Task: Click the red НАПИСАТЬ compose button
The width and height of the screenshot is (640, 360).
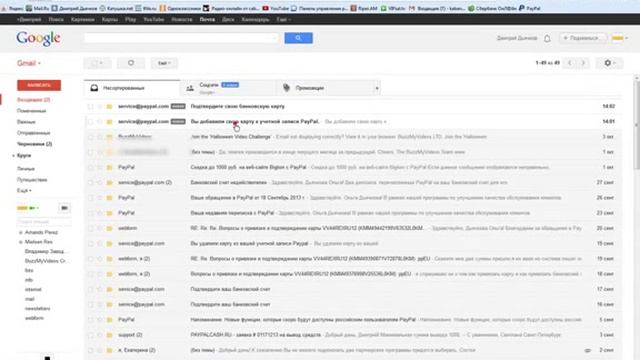Action: click(39, 85)
